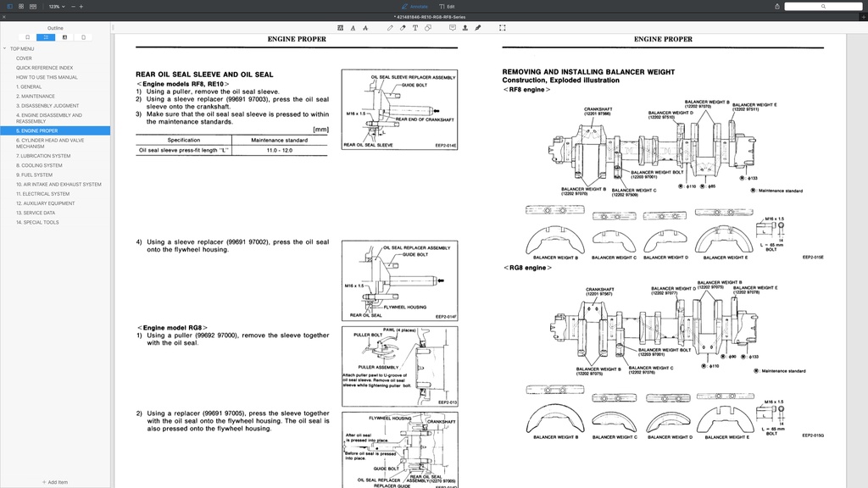This screenshot has width=868, height=488.
Task: Zoom in with the plus button
Action: pyautogui.click(x=81, y=6)
